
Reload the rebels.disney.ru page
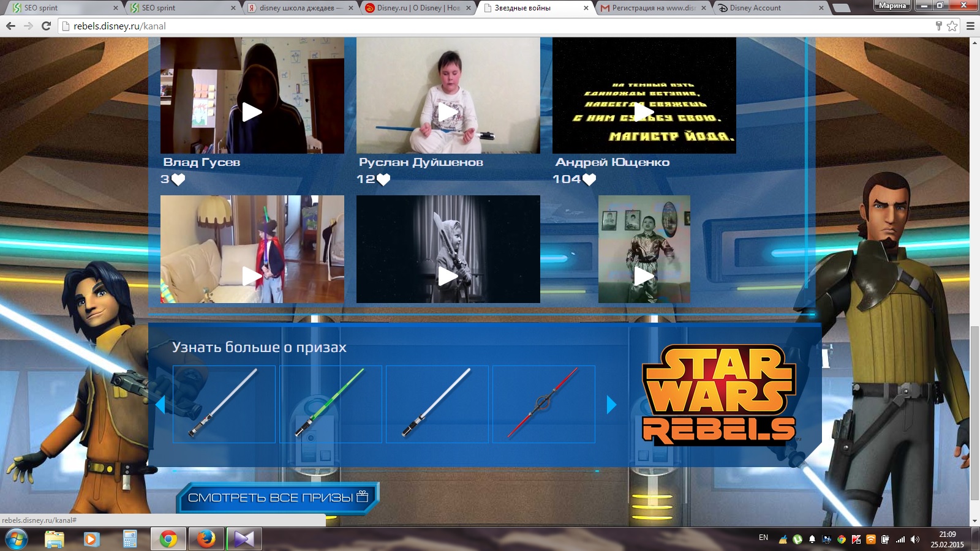coord(46,26)
